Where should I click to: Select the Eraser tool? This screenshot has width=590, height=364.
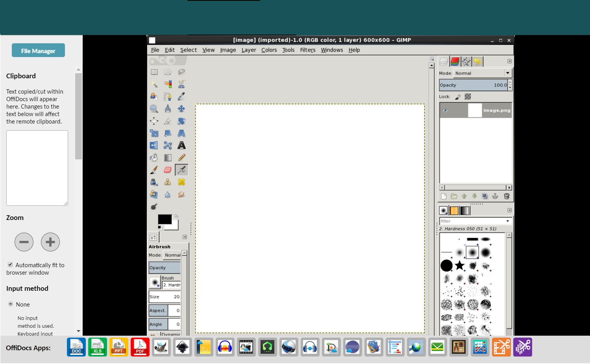pyautogui.click(x=168, y=170)
